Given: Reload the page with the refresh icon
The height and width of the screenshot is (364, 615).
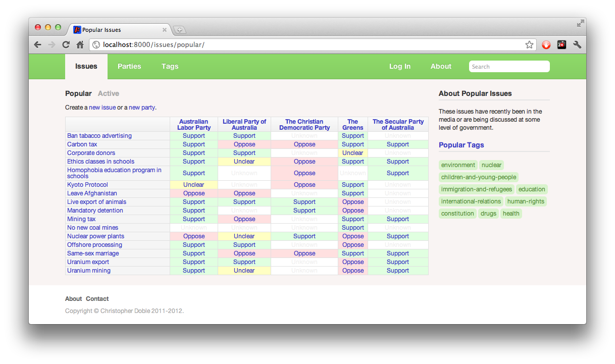Looking at the screenshot, I should (x=66, y=44).
